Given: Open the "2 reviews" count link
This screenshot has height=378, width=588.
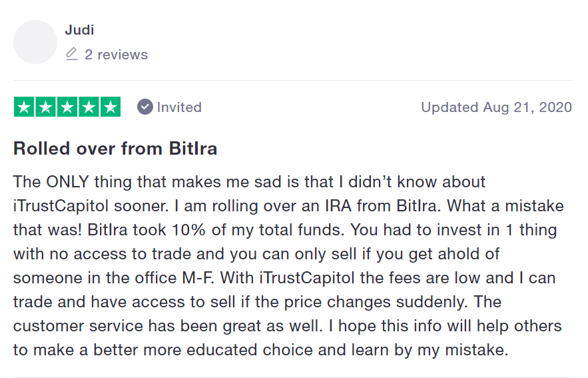Looking at the screenshot, I should pyautogui.click(x=116, y=55).
